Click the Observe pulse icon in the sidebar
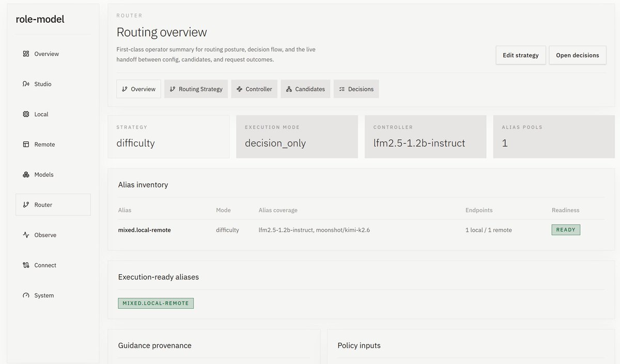 (26, 235)
